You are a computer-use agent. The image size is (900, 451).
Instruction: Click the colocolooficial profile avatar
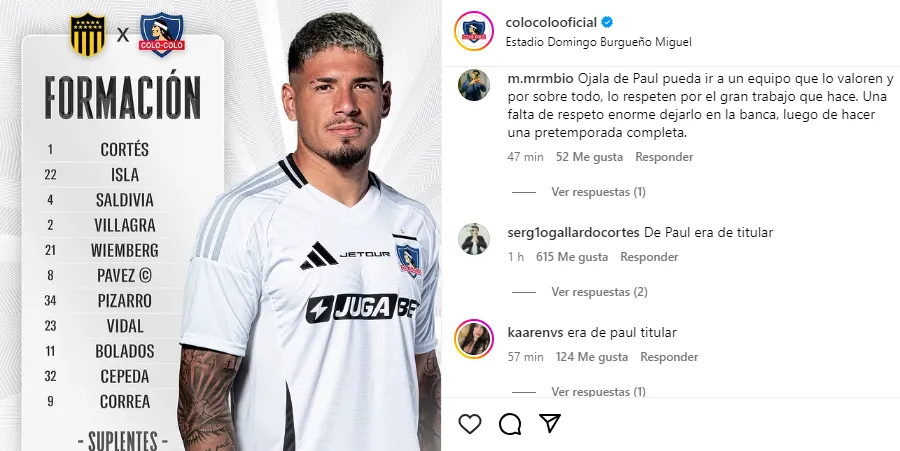coord(474,31)
